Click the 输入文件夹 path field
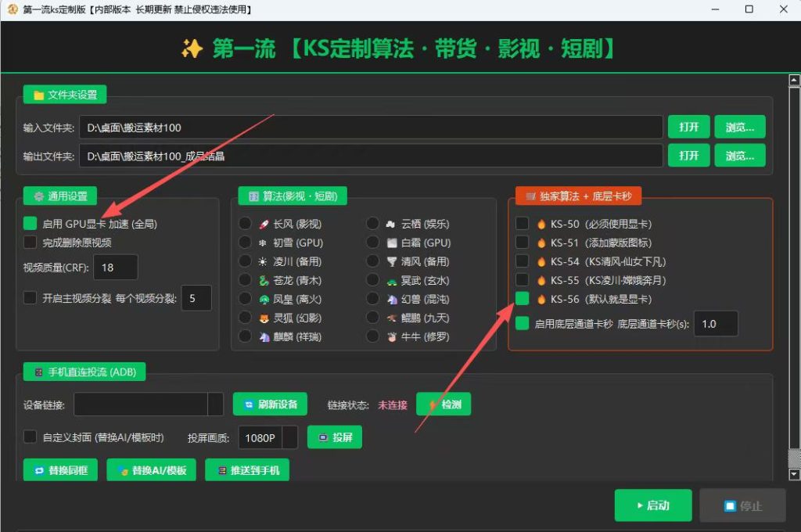 (x=371, y=127)
